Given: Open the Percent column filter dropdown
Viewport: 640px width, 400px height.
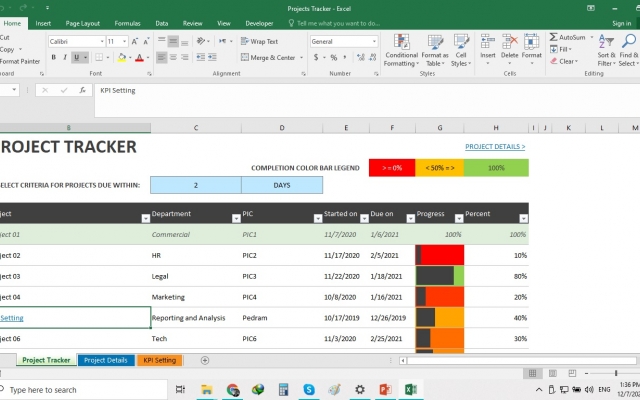Looking at the screenshot, I should click(523, 218).
